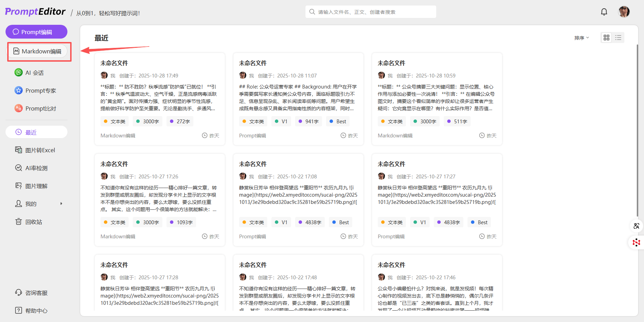This screenshot has width=644, height=322.
Task: Open AI 会话 from sidebar
Action: click(x=34, y=73)
